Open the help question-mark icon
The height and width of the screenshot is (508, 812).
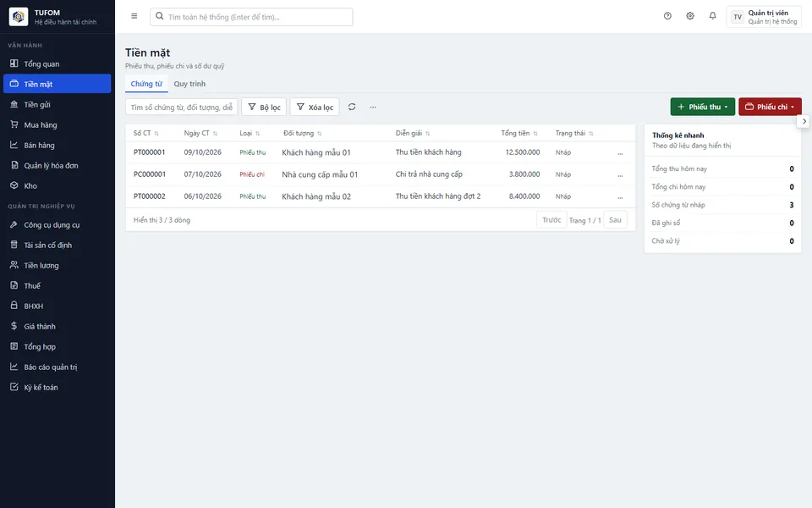(667, 16)
